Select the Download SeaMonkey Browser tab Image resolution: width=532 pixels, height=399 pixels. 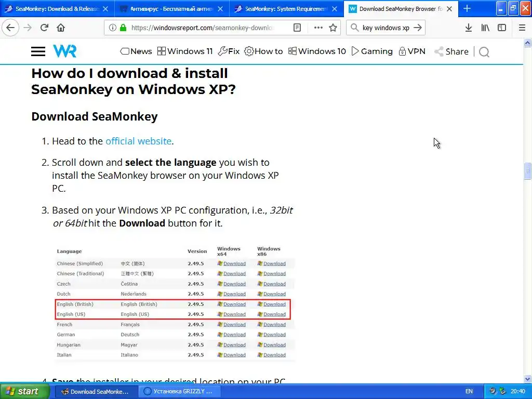coord(401,9)
